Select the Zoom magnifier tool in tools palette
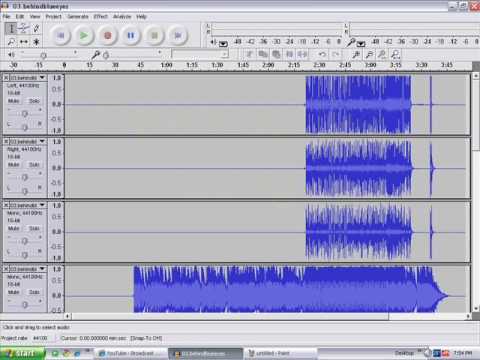 (x=11, y=42)
